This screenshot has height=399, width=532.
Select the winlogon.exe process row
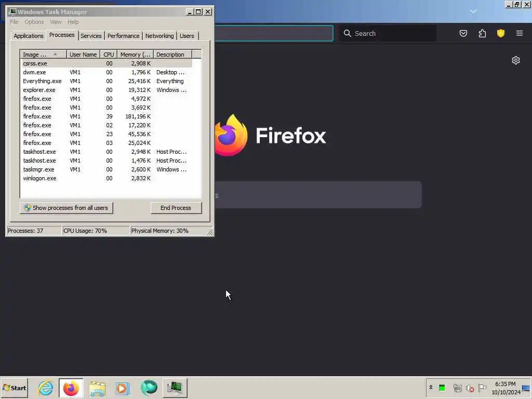(107, 178)
